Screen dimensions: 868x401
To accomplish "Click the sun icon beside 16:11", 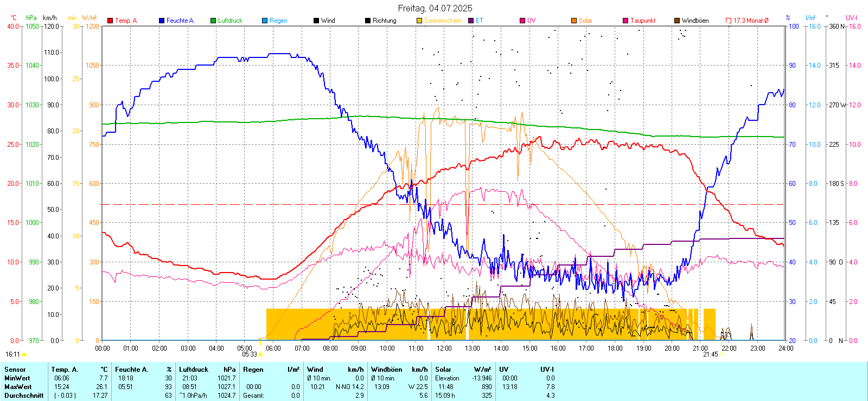I will point(24,354).
